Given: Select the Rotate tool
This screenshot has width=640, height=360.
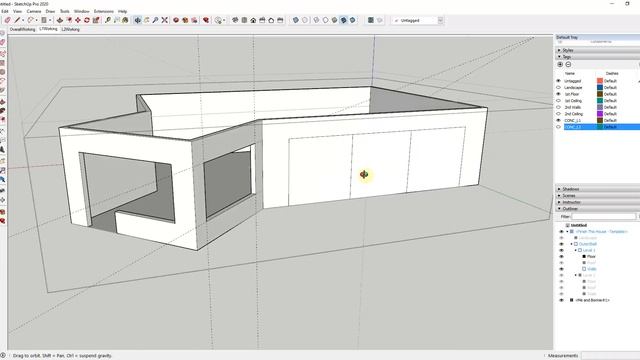Looking at the screenshot, I should [x=87, y=20].
